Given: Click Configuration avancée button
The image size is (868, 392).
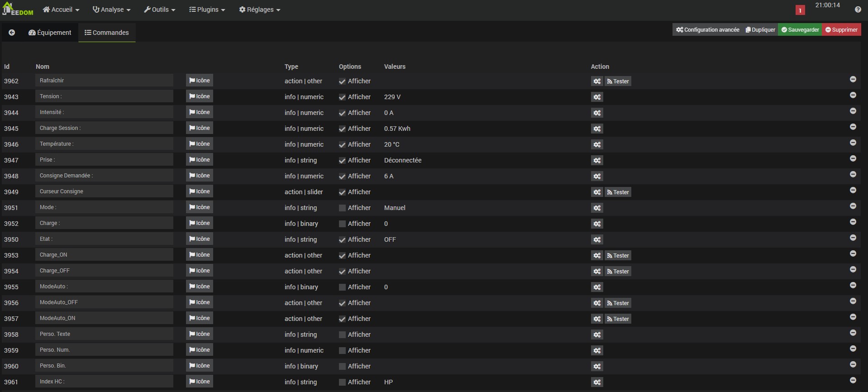Looking at the screenshot, I should [708, 30].
